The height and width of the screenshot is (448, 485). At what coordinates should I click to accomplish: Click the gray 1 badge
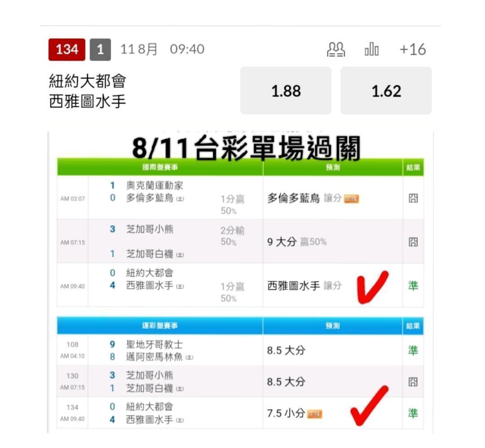point(100,49)
